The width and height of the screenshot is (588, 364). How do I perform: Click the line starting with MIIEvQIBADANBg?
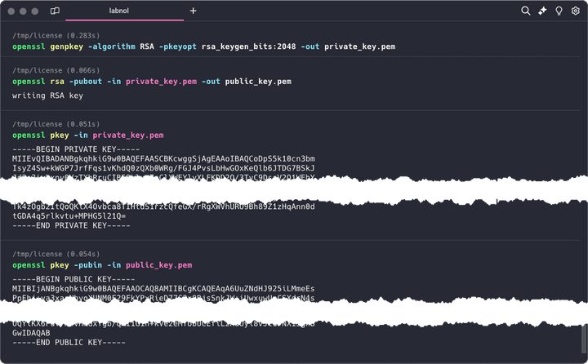(163, 158)
